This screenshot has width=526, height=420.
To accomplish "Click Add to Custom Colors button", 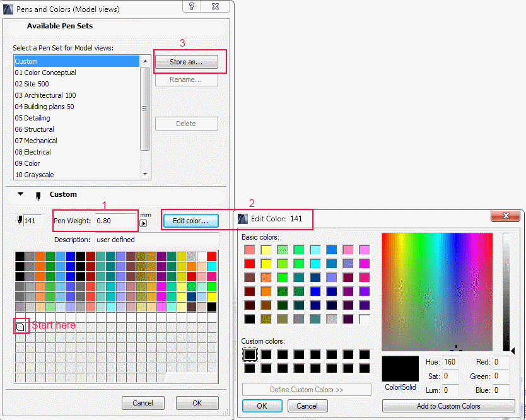I will (x=448, y=406).
